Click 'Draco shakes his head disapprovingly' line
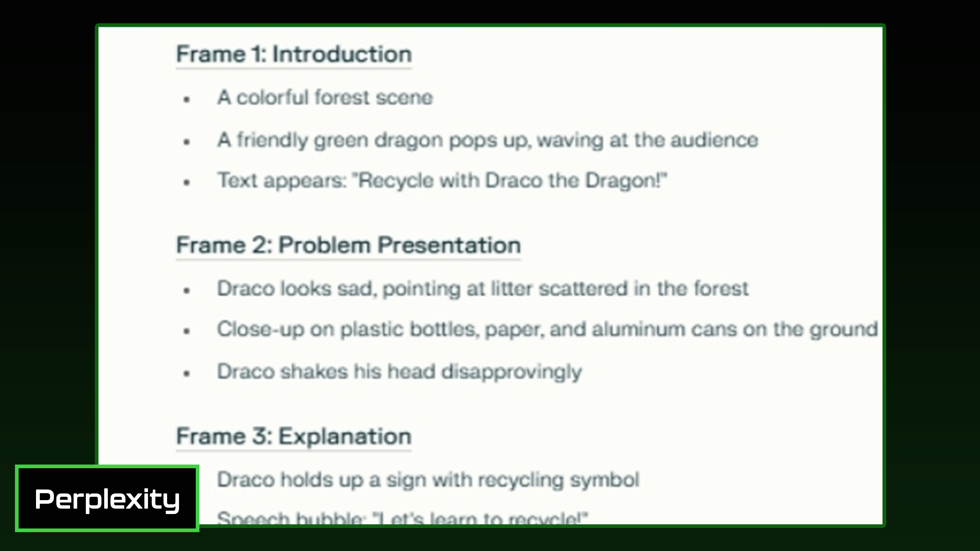The width and height of the screenshot is (980, 551). tap(399, 371)
